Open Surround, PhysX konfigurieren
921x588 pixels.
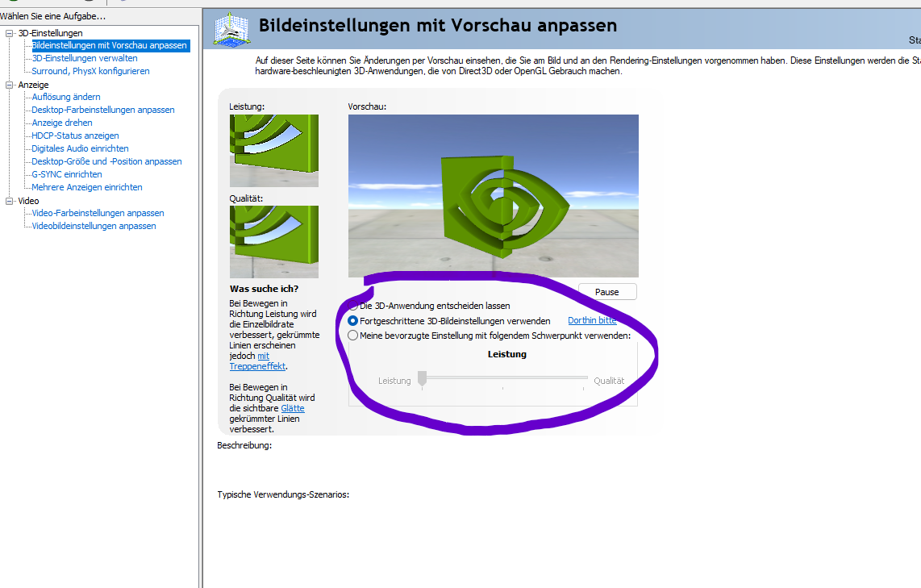(x=90, y=71)
